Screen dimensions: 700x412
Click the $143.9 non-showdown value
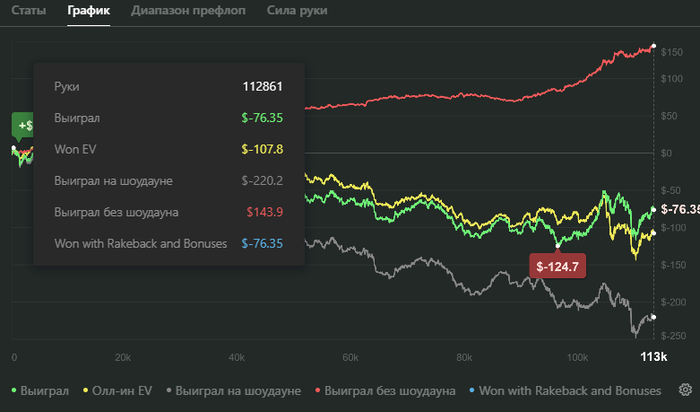[265, 212]
